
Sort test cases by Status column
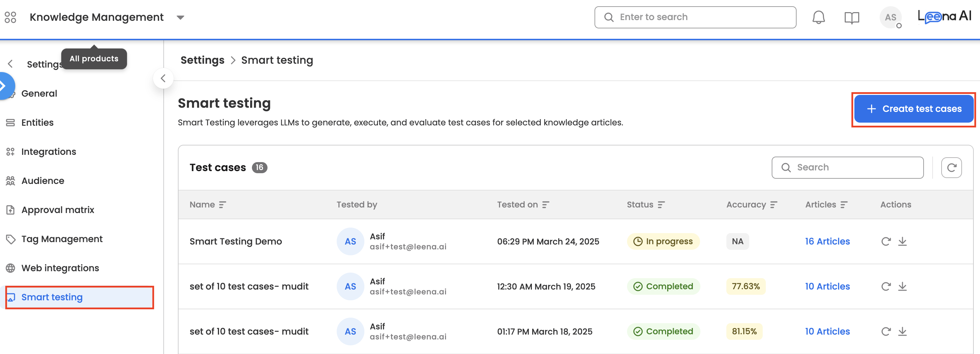click(661, 205)
